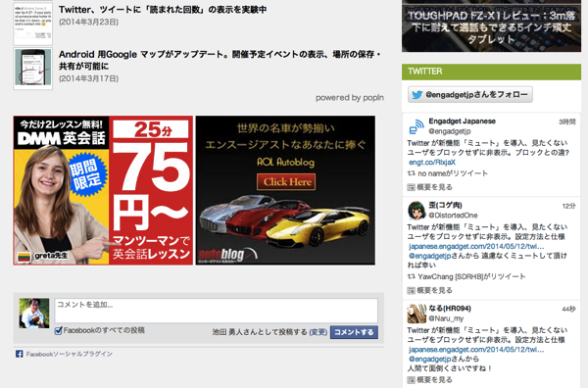Focus the 'コメントを追加...' comment field
The height and width of the screenshot is (388, 588).
pos(216,311)
